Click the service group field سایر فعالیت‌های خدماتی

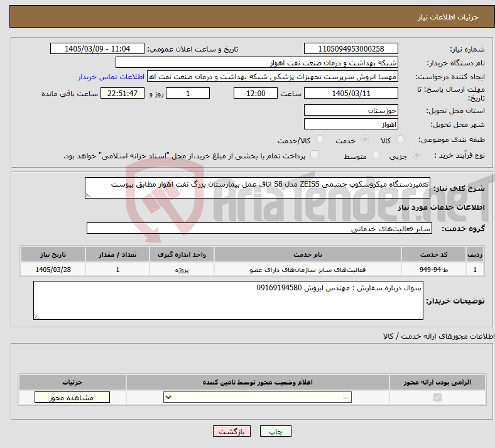pyautogui.click(x=259, y=228)
